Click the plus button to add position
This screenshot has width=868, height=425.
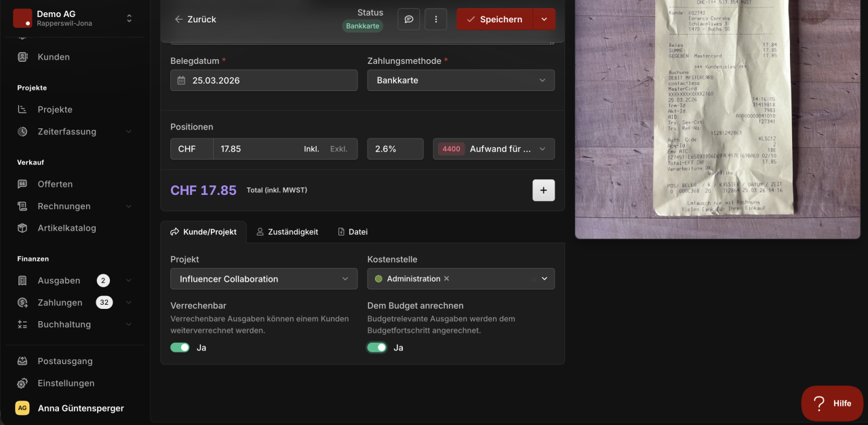[x=543, y=191]
